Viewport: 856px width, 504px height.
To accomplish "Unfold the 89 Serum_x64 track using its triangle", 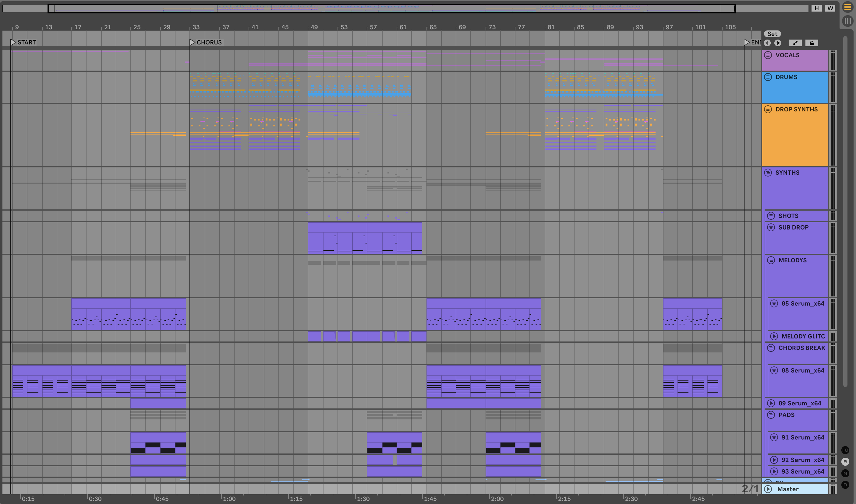I will tap(771, 403).
